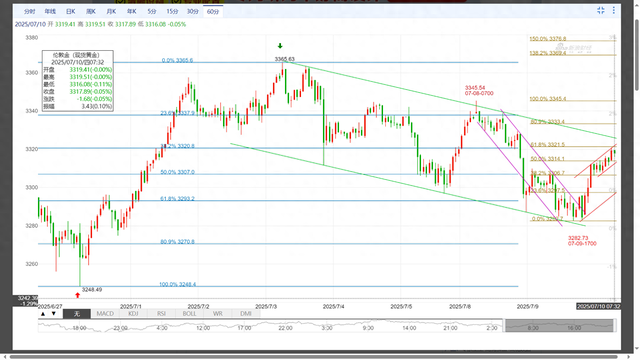The width and height of the screenshot is (640, 360).
Task: Click the 2025/7/8 date axis label
Action: click(460, 307)
